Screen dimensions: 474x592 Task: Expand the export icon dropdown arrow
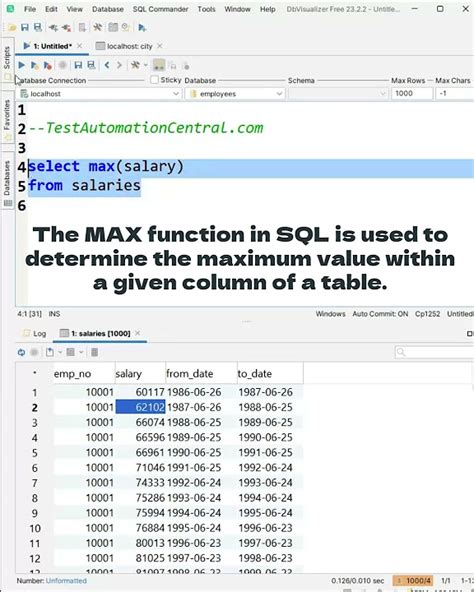pos(60,352)
